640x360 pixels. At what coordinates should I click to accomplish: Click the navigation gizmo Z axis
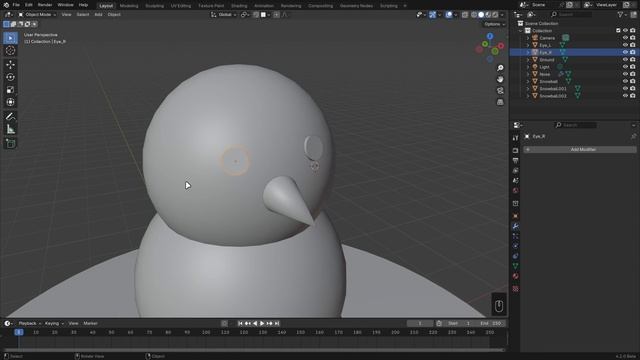(490, 36)
